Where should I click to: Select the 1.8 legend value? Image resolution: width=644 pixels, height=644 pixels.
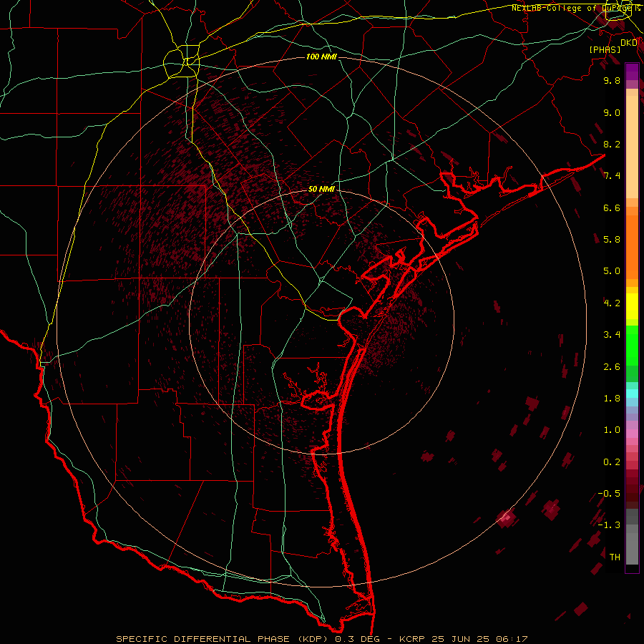point(612,399)
